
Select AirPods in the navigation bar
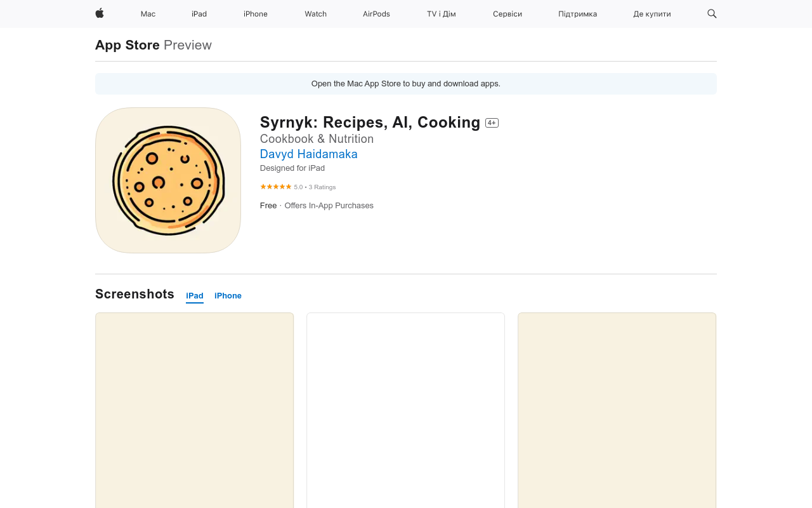376,14
